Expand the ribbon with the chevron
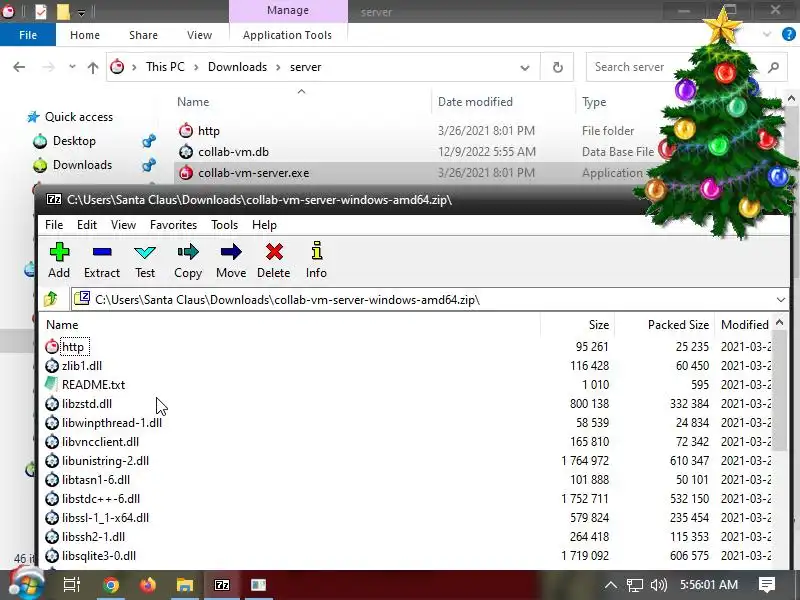The height and width of the screenshot is (600, 800). click(766, 35)
